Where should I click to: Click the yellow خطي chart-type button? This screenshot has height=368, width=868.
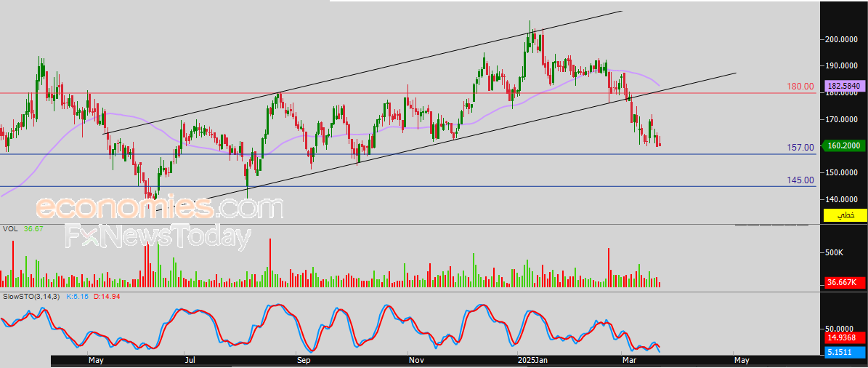click(x=845, y=215)
